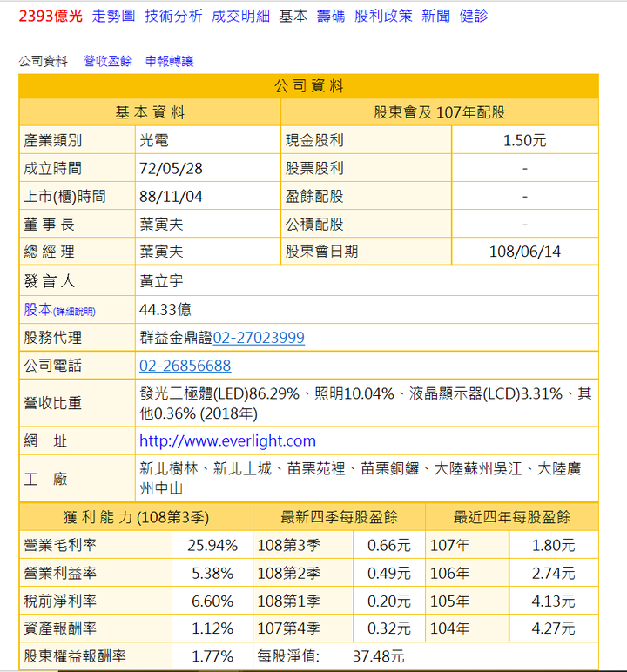Click the 群益金鼎證 agent name
The height and width of the screenshot is (672, 627).
tap(176, 338)
